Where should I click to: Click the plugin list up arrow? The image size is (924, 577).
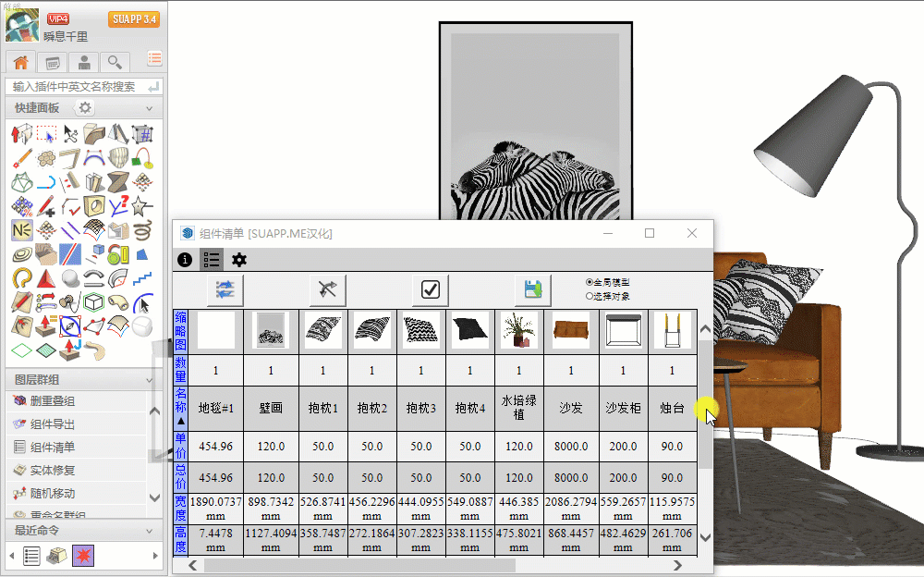tap(155, 411)
